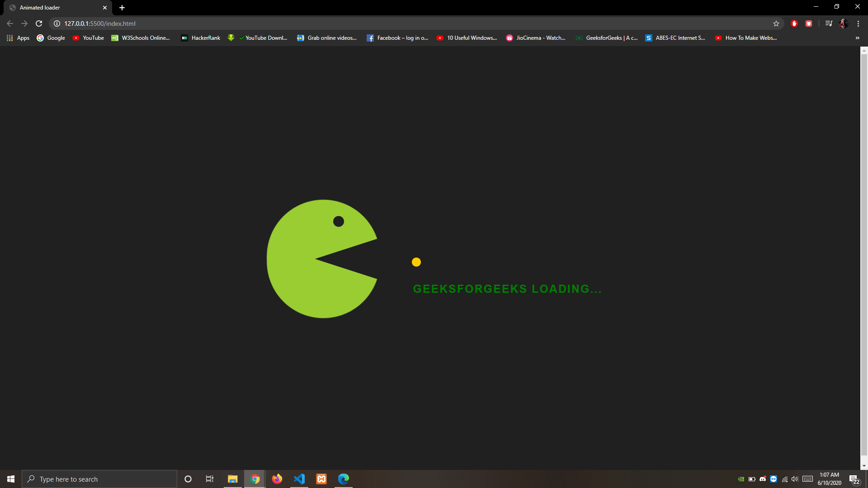Open a new browser tab
Image resolution: width=868 pixels, height=488 pixels.
(122, 8)
